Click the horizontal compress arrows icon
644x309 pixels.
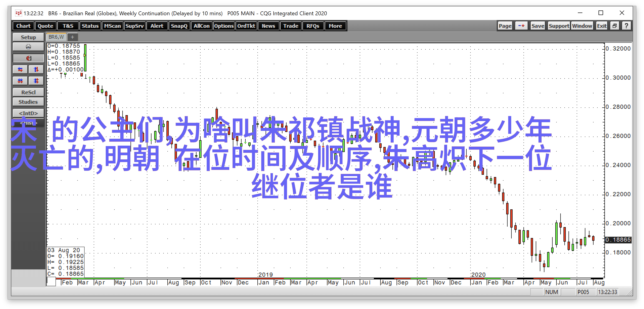click(x=20, y=70)
